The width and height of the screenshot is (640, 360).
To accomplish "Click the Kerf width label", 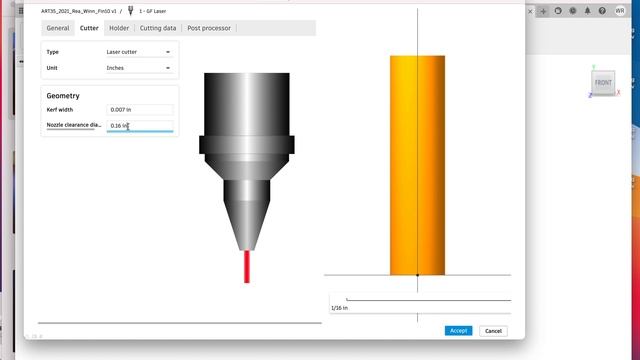I will click(x=60, y=110).
